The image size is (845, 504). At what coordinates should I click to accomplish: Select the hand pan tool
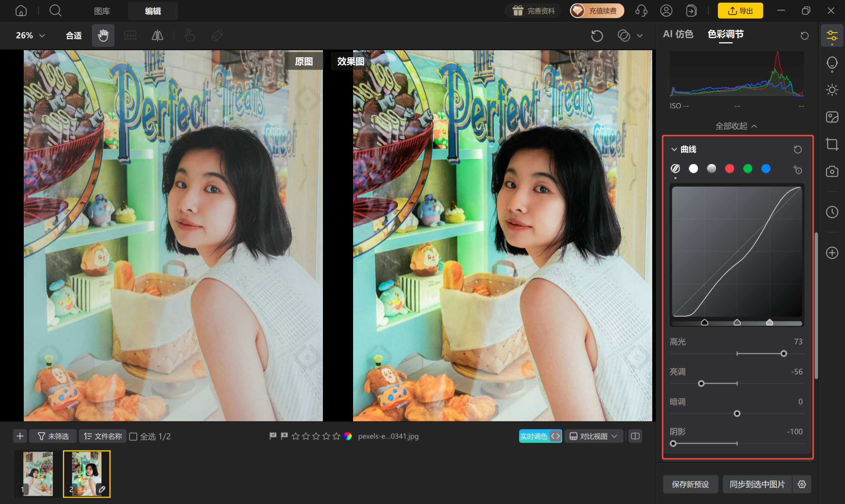103,35
